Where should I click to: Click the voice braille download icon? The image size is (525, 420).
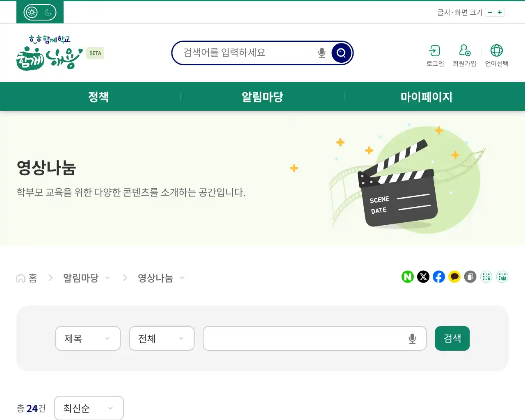point(486,277)
